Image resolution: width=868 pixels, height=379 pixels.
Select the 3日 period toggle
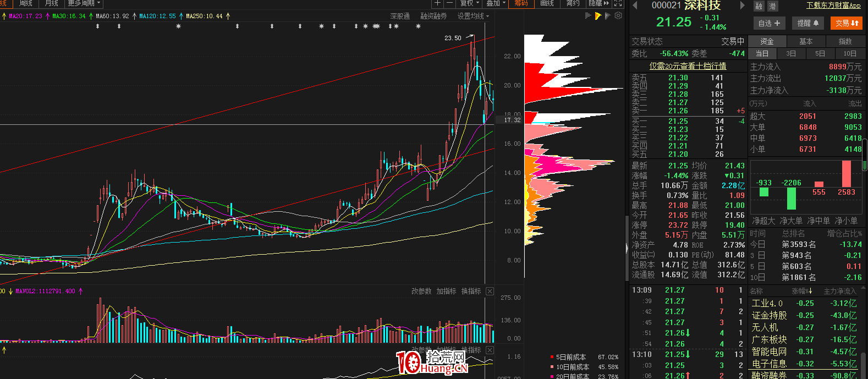pyautogui.click(x=791, y=53)
